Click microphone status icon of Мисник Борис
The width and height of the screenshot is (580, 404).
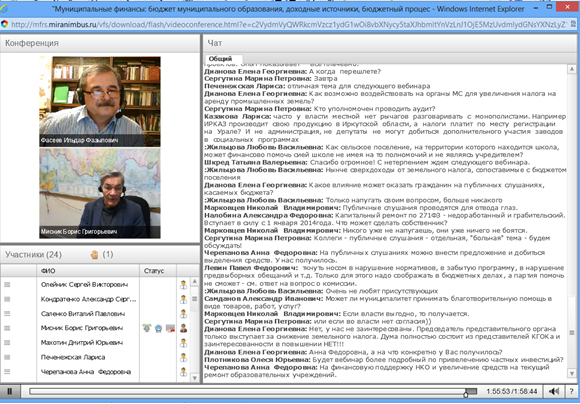pos(147,328)
